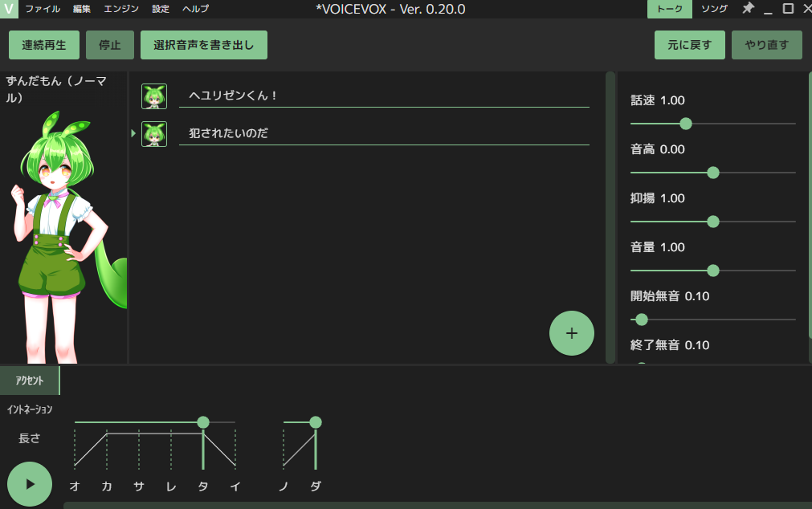Switch to トーク mode
The height and width of the screenshot is (509, 812).
pos(670,9)
